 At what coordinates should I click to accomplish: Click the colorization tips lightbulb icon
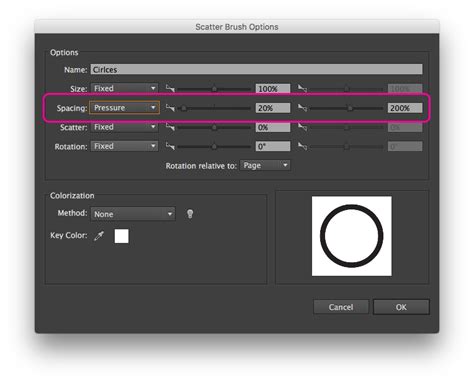click(x=190, y=214)
